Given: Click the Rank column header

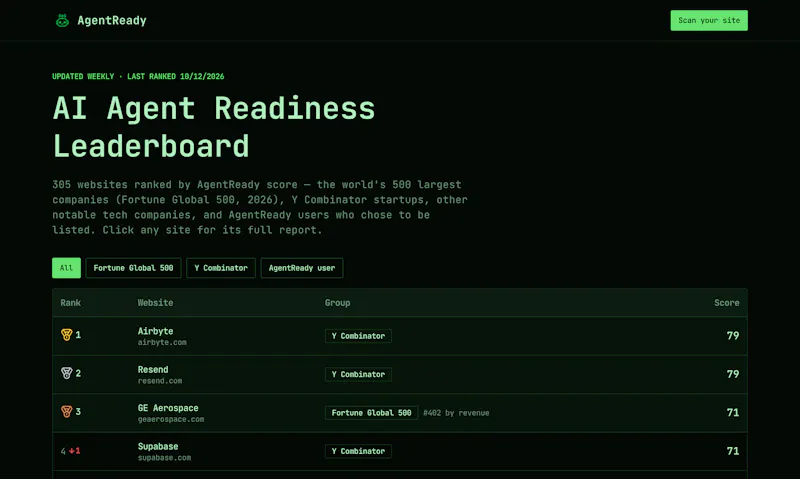Looking at the screenshot, I should click(x=70, y=302).
